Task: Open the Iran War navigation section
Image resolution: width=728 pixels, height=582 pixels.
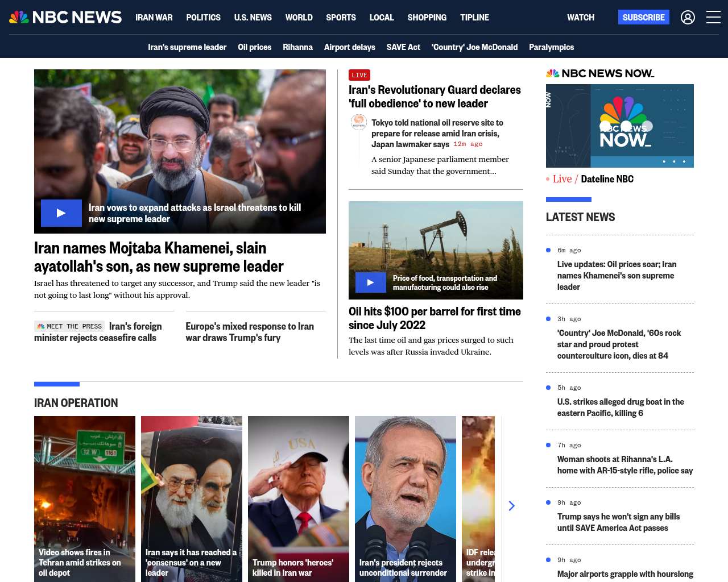Action: (154, 18)
